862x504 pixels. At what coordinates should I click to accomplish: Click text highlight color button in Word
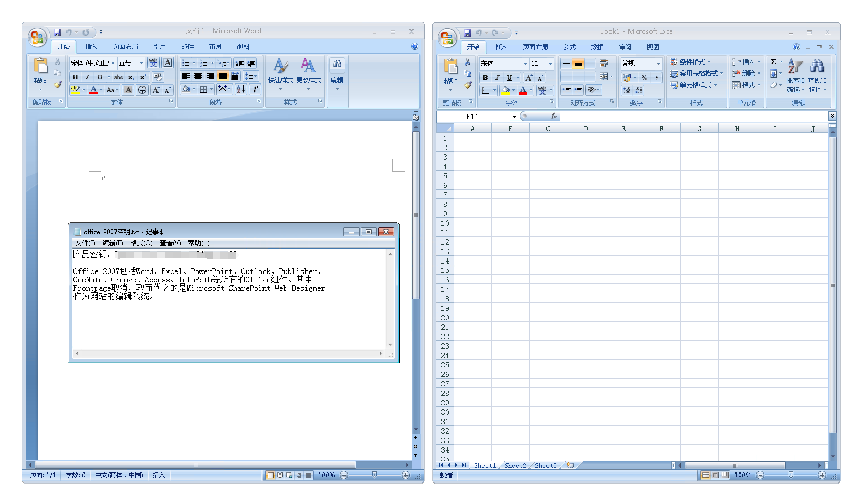coord(75,90)
